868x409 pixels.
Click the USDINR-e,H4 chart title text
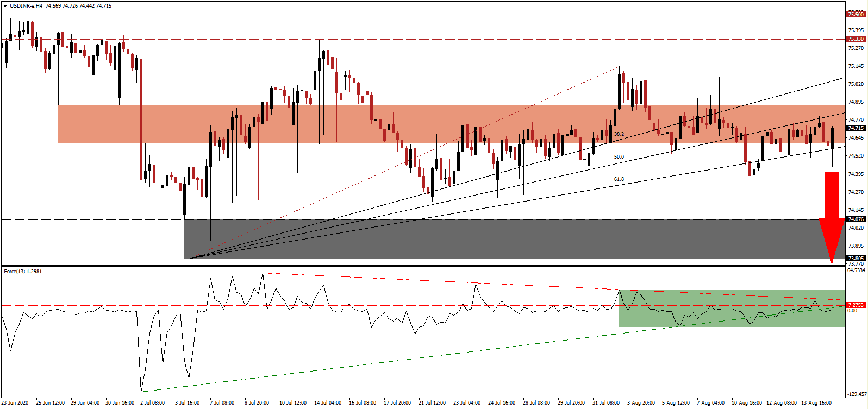tap(26, 5)
